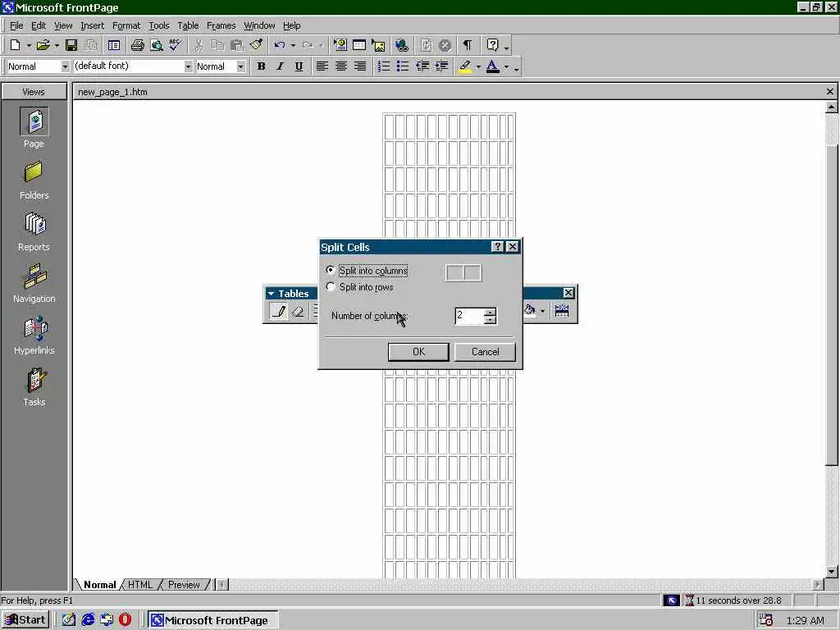Select the Split into rows radio button
Screen dimensions: 840x630
click(331, 287)
